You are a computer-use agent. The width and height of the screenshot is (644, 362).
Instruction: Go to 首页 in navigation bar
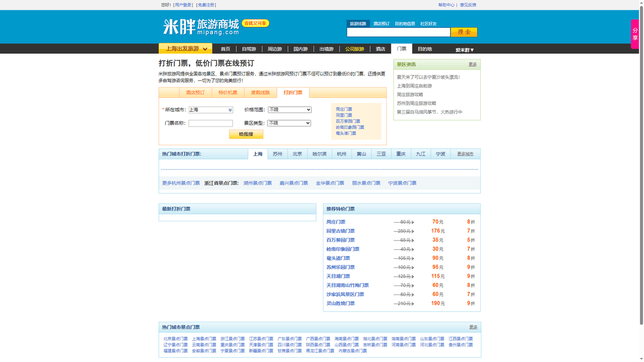click(x=225, y=49)
